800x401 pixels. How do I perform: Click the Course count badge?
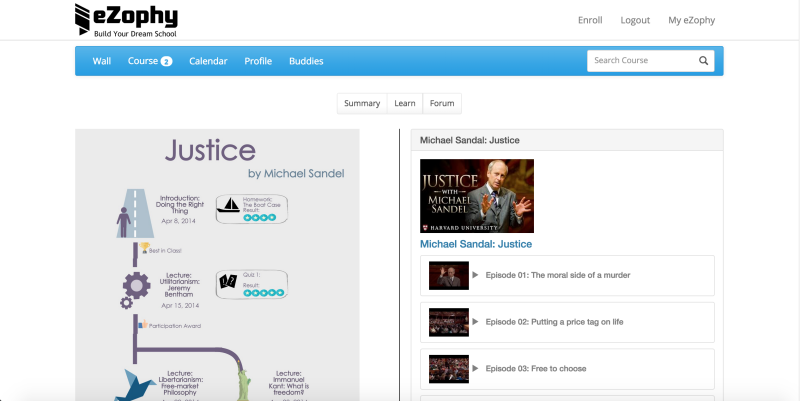(x=166, y=61)
